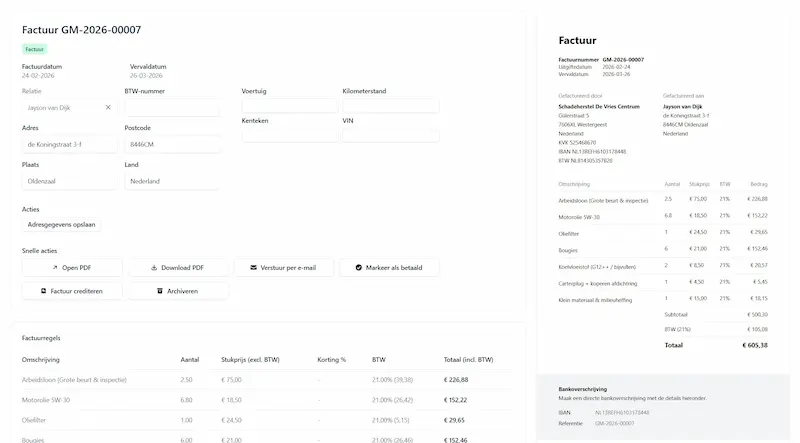Focus the BTW-nummer input field
The height and width of the screenshot is (443, 800).
pos(172,108)
